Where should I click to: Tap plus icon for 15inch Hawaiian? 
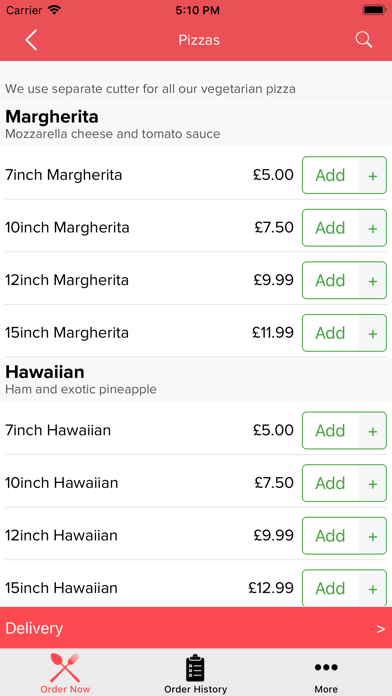click(x=373, y=589)
